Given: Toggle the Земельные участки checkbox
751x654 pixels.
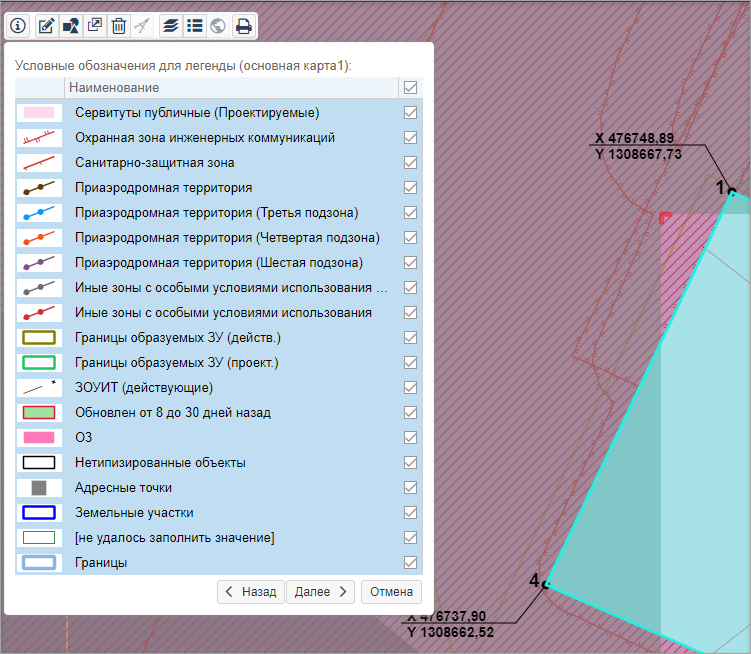Looking at the screenshot, I should coord(410,513).
